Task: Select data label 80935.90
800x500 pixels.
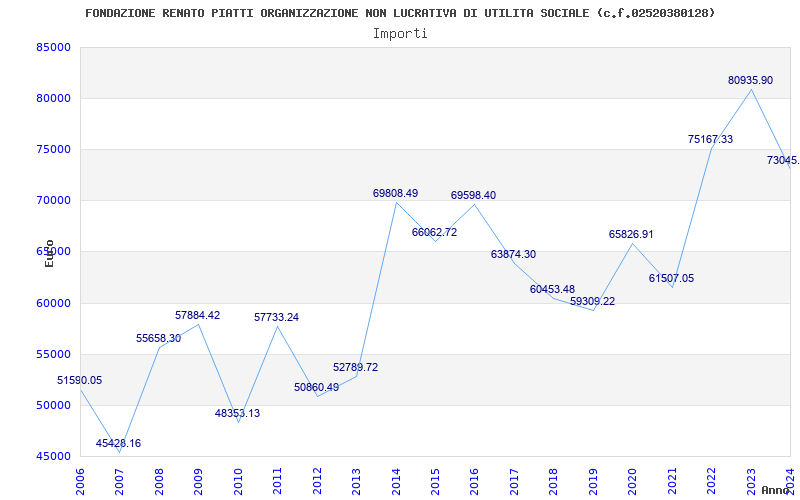Action: tap(751, 80)
